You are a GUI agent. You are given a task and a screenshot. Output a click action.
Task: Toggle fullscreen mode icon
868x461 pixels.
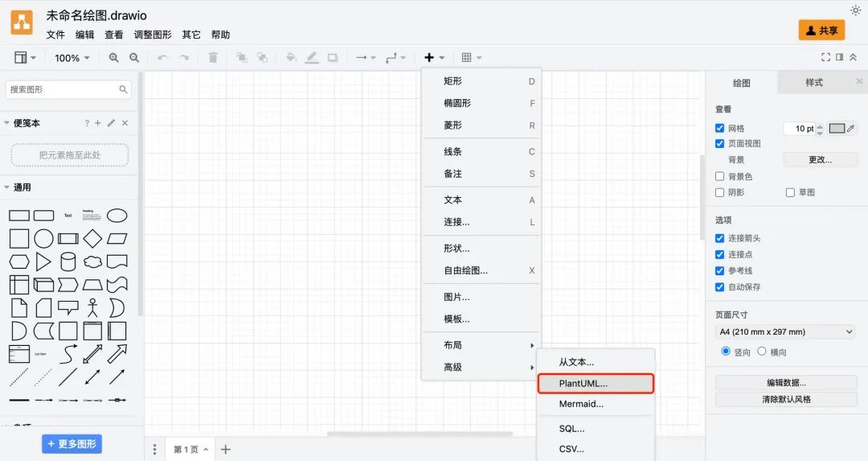(x=825, y=57)
